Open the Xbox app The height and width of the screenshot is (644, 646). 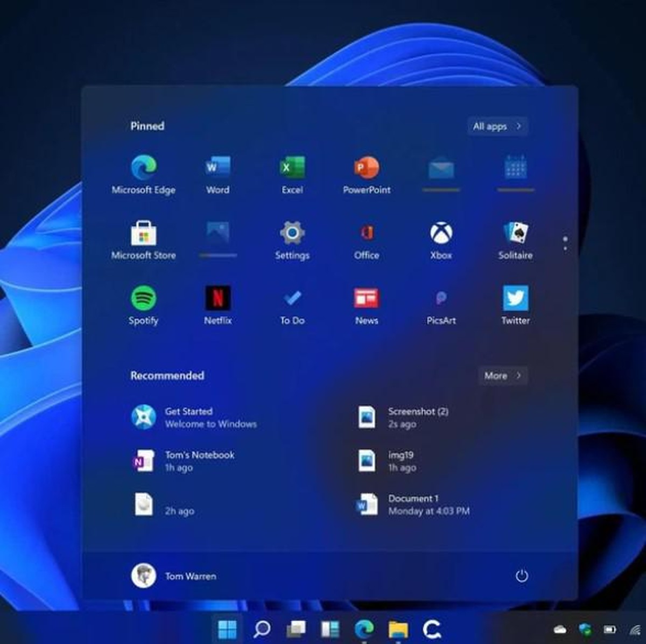tap(441, 240)
